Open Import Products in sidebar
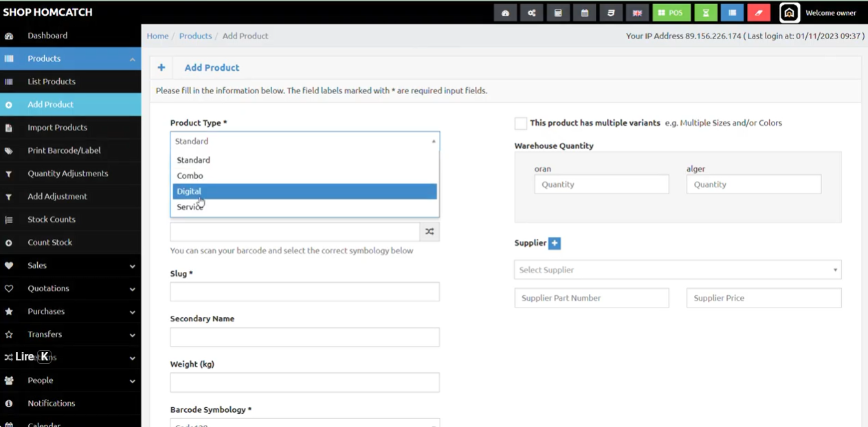The width and height of the screenshot is (868, 427). coord(70,128)
